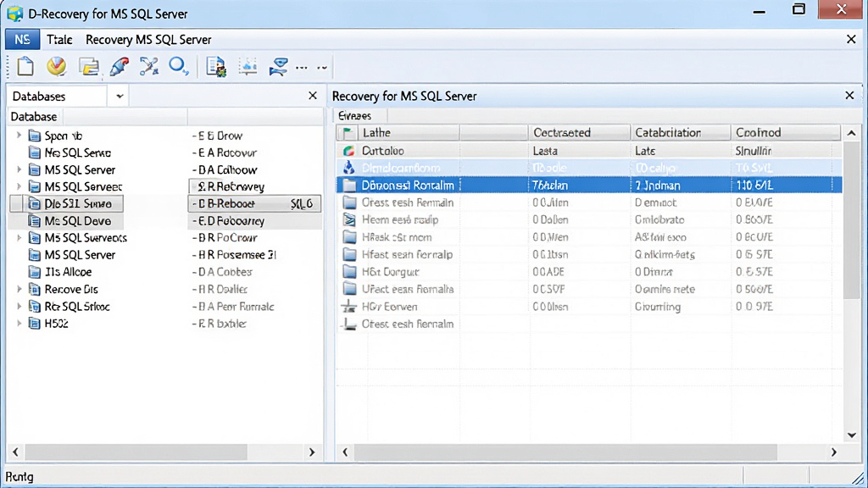This screenshot has height=488, width=868.
Task: Click the icon beside H502
Action: pyautogui.click(x=34, y=324)
